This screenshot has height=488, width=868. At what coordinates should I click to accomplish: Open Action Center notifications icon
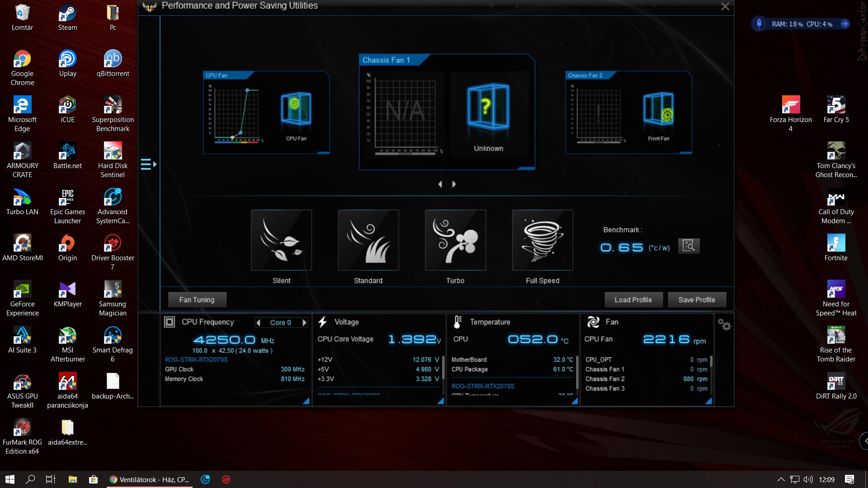(x=849, y=479)
